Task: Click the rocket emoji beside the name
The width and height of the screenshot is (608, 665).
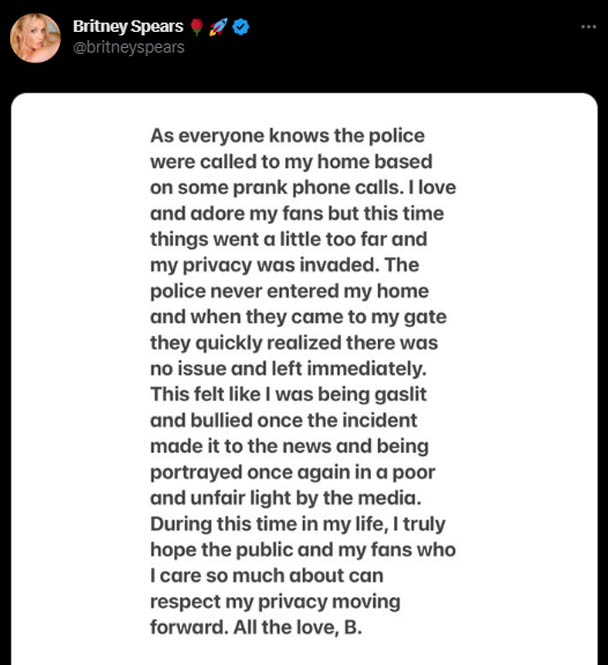Action: point(218,27)
